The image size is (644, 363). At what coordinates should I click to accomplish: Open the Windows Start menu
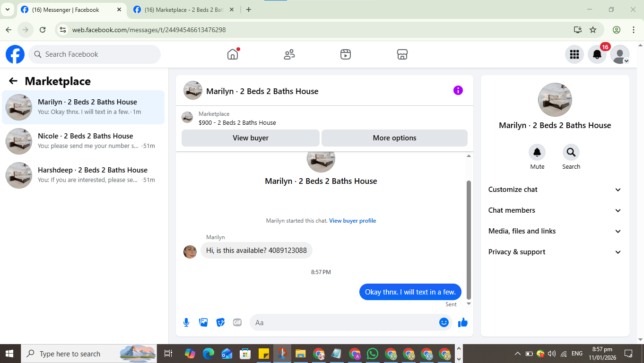(9, 354)
